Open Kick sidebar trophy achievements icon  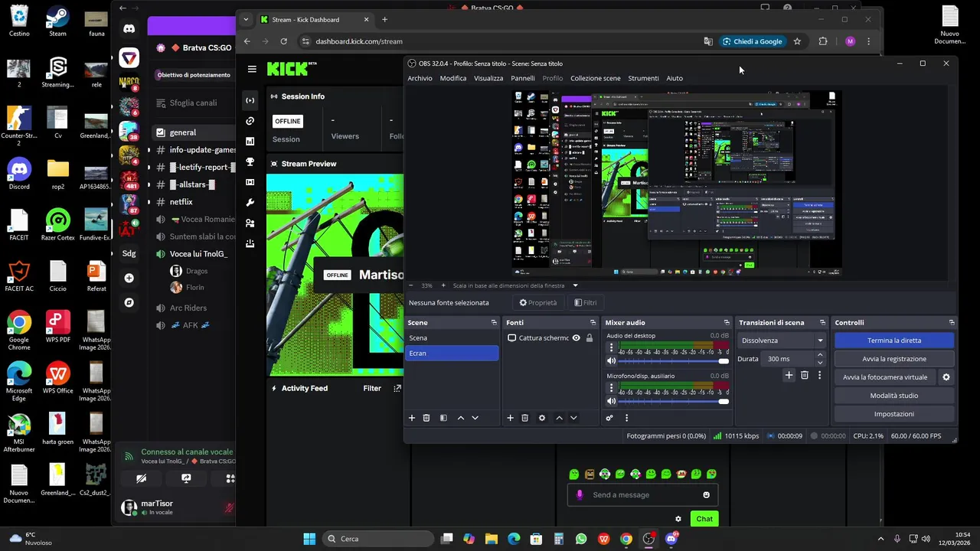[x=250, y=161]
